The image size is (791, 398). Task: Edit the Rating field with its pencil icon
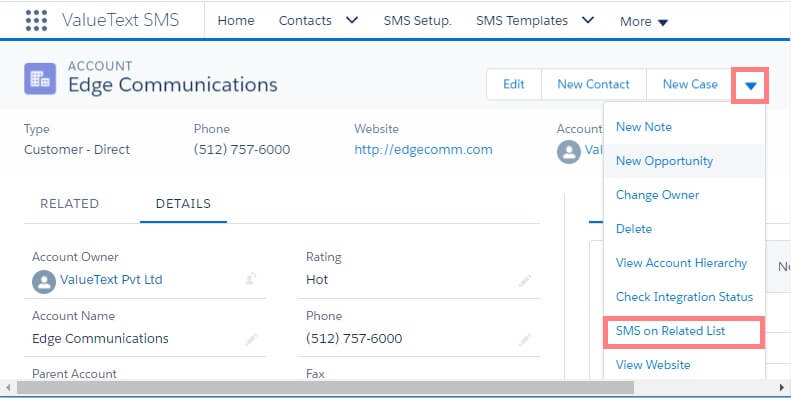click(525, 280)
